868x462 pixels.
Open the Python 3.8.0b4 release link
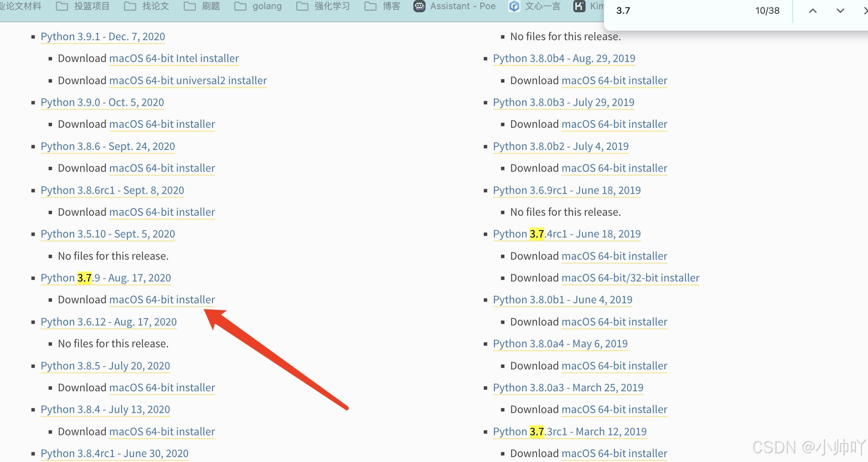coord(564,58)
